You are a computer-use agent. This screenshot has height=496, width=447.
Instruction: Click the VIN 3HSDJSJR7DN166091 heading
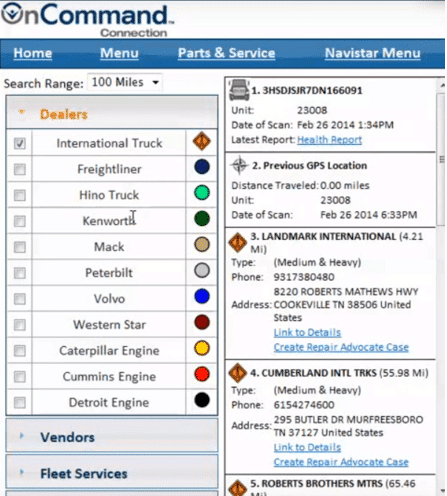tap(307, 91)
